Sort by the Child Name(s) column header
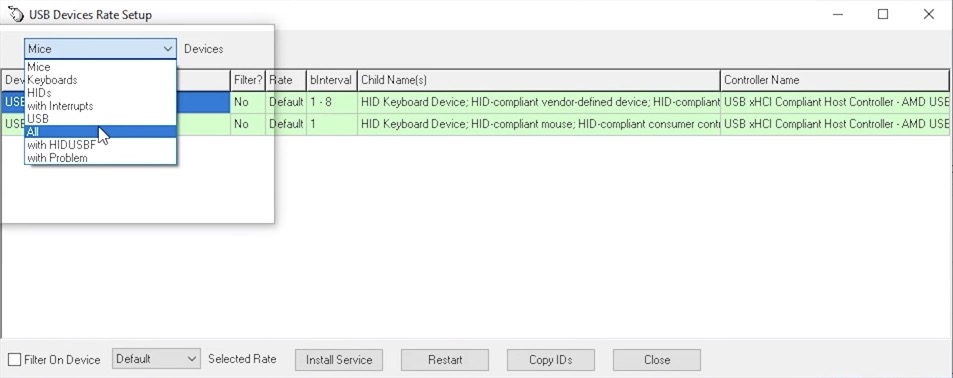 click(x=538, y=80)
